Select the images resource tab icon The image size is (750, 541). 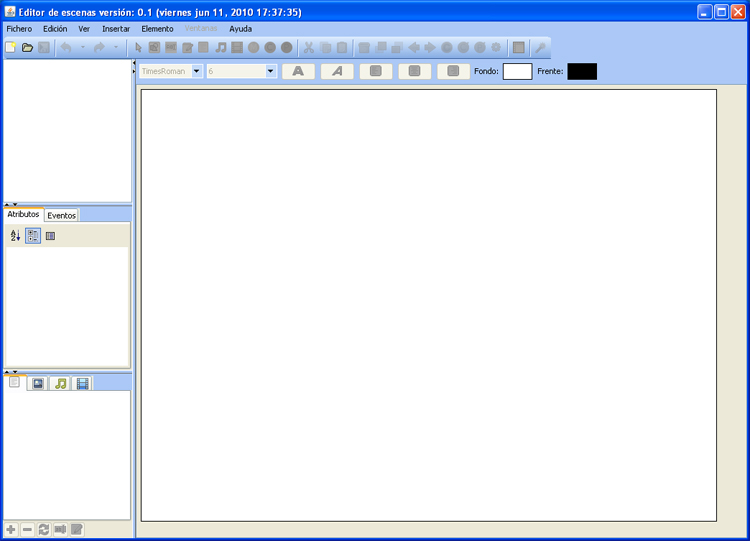tap(38, 384)
